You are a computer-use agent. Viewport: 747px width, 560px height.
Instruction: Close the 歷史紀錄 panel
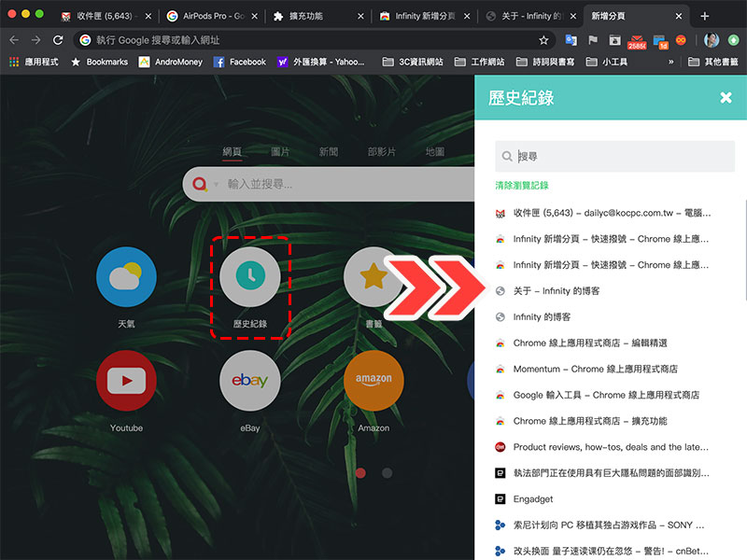726,98
